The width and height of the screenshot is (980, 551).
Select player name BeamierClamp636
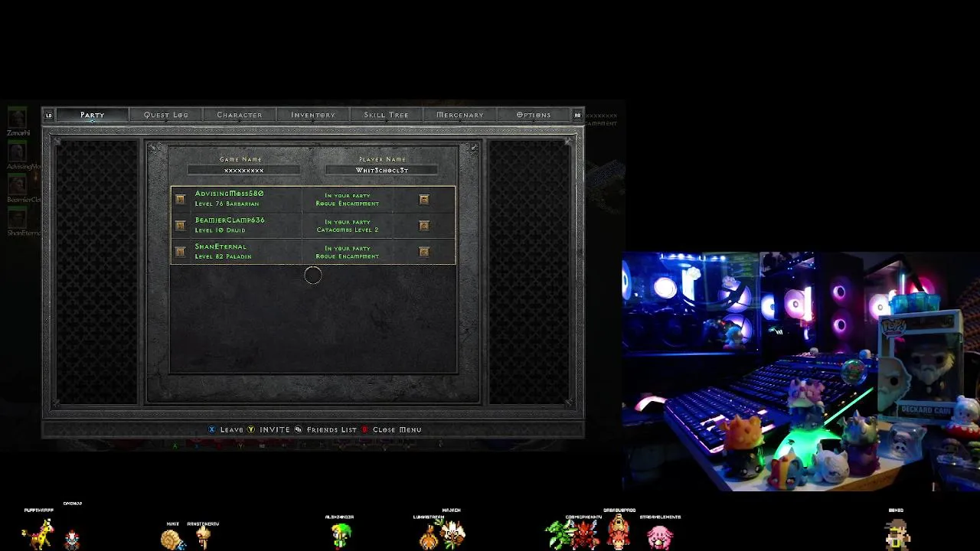pos(230,220)
